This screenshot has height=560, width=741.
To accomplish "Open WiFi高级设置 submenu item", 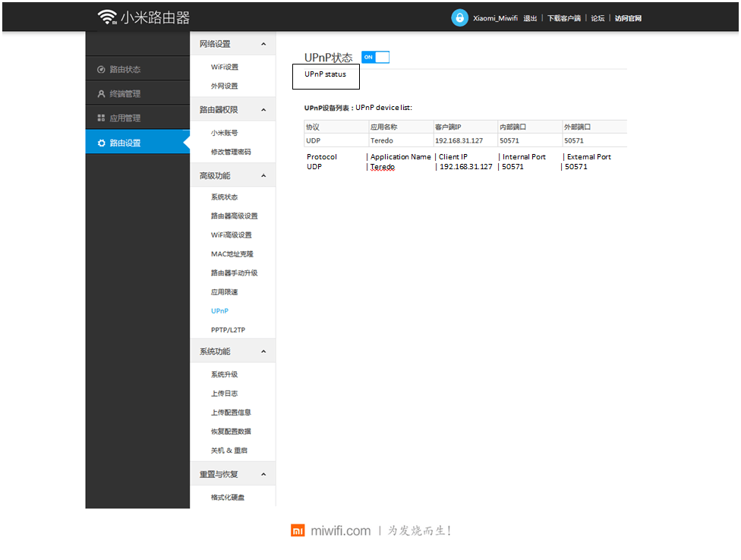I will (x=231, y=234).
